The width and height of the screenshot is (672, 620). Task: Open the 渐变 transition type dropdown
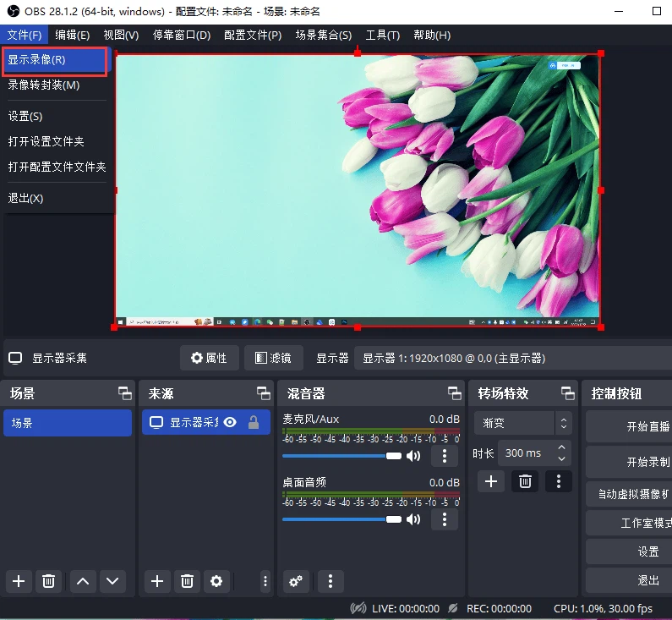(x=523, y=423)
